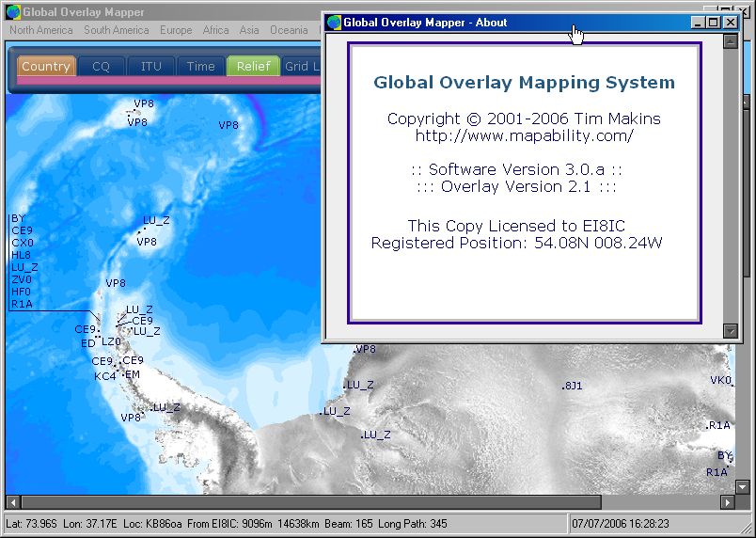Toggle the CQ zone overlay
This screenshot has width=756, height=538.
[101, 67]
